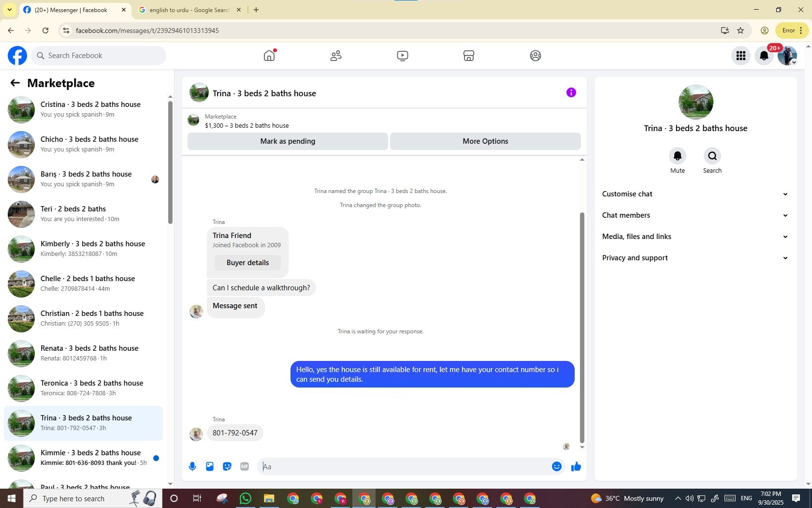The height and width of the screenshot is (508, 812).
Task: Click the install app icon in address bar
Action: point(725,30)
